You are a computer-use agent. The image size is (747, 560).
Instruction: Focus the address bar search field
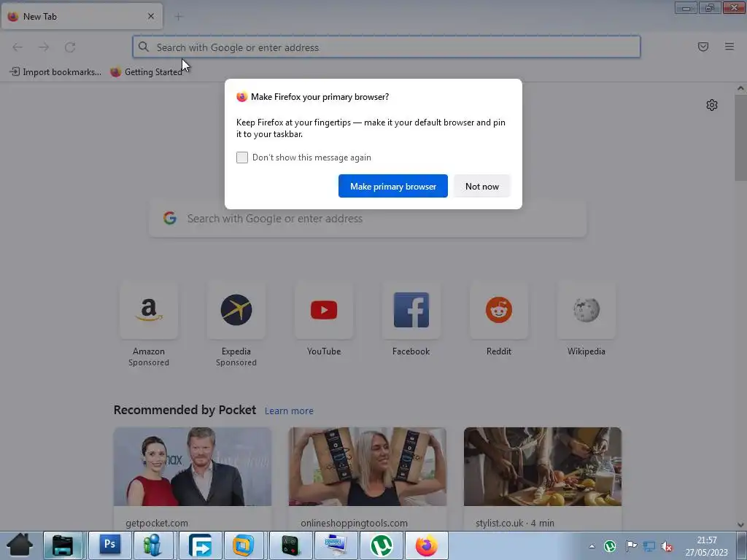point(387,47)
